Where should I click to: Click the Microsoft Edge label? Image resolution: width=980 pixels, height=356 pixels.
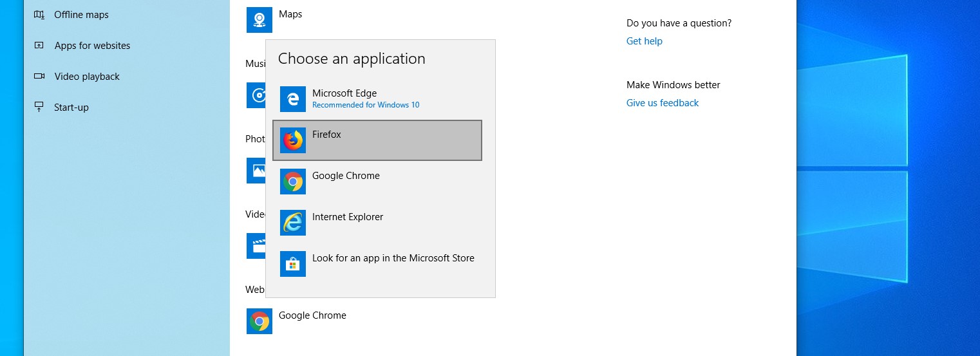[x=344, y=93]
